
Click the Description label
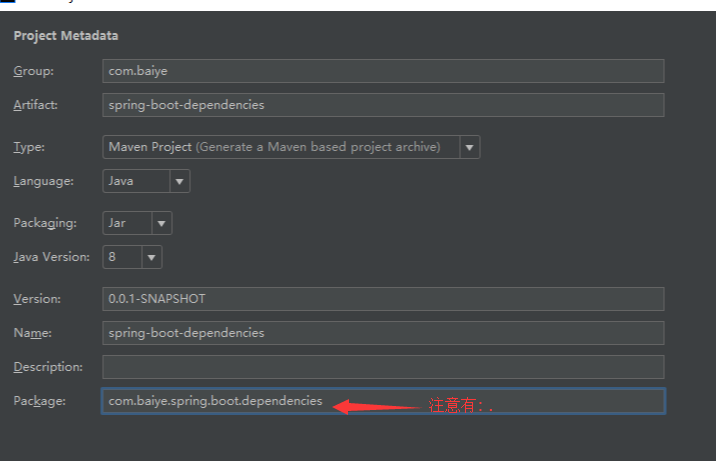point(48,367)
